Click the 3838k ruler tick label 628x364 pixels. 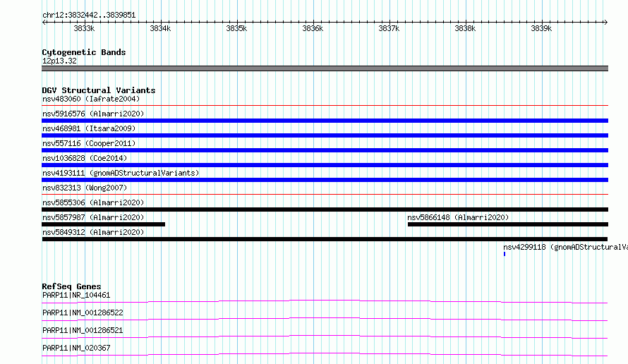point(465,28)
